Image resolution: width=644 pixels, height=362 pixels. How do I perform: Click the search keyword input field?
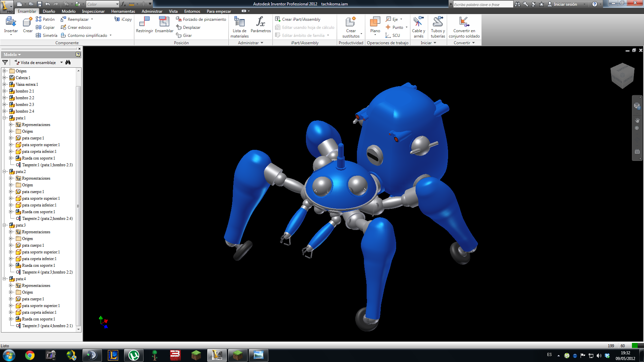(x=482, y=4)
